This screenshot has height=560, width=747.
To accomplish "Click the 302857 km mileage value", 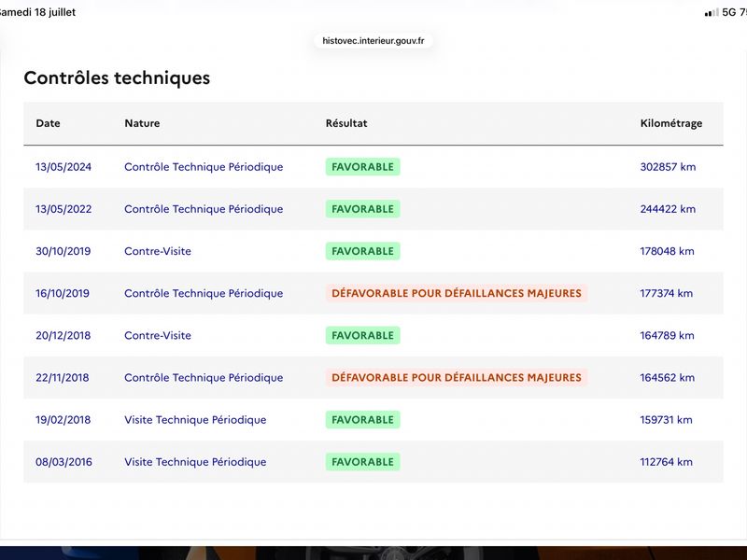I will [668, 167].
